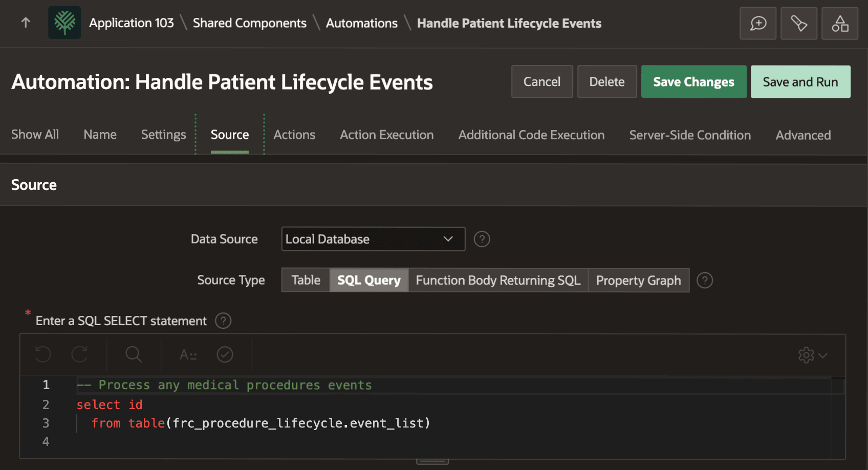
Task: Open the application home leaf logo icon
Action: pyautogui.click(x=64, y=23)
